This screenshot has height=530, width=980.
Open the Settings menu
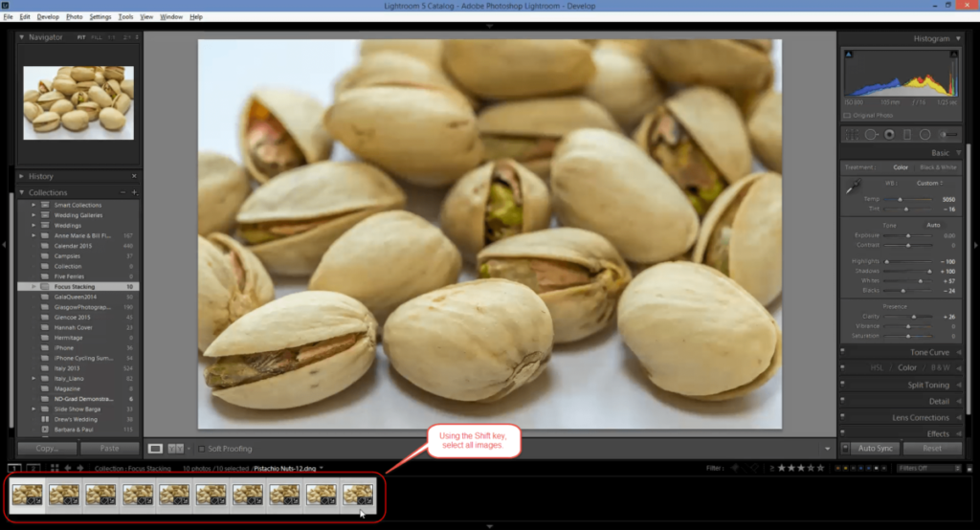(100, 17)
